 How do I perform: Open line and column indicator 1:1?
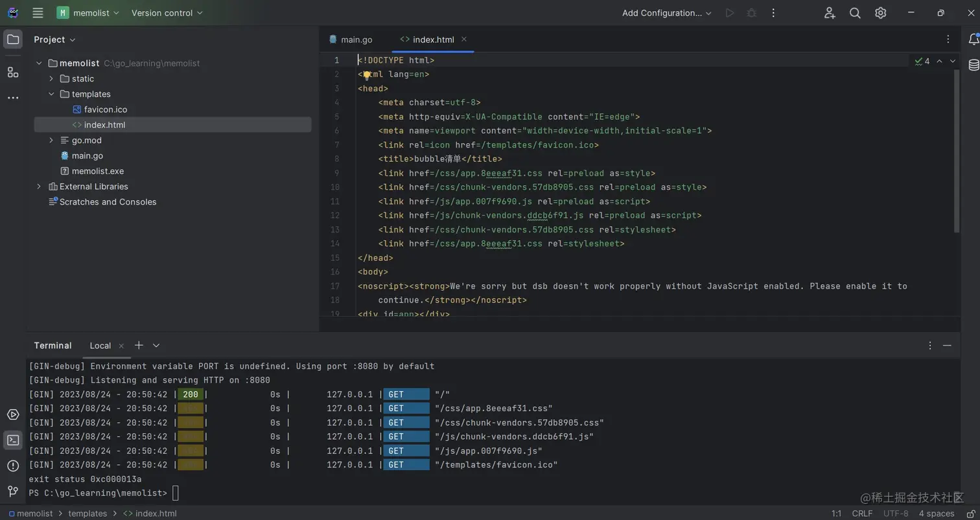[x=837, y=514]
